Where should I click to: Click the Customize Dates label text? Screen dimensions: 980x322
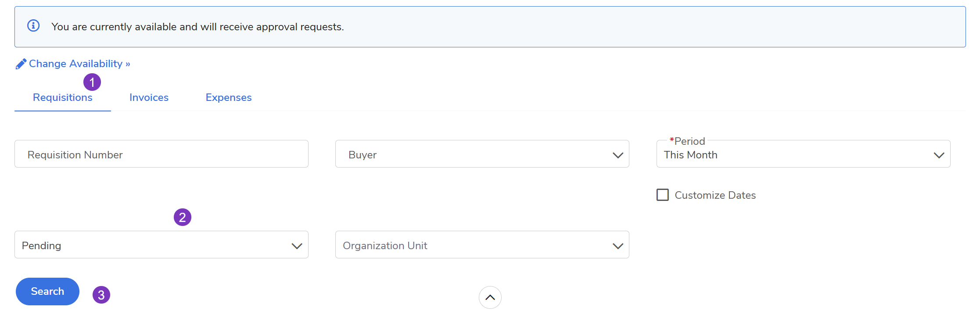(715, 195)
